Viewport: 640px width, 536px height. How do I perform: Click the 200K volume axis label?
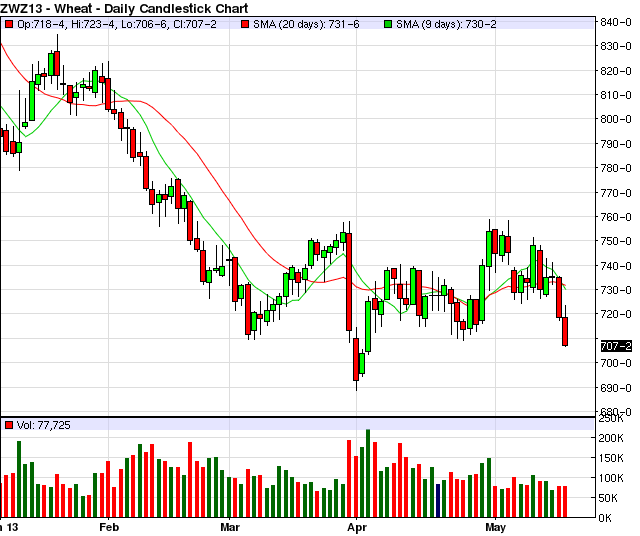(x=611, y=438)
